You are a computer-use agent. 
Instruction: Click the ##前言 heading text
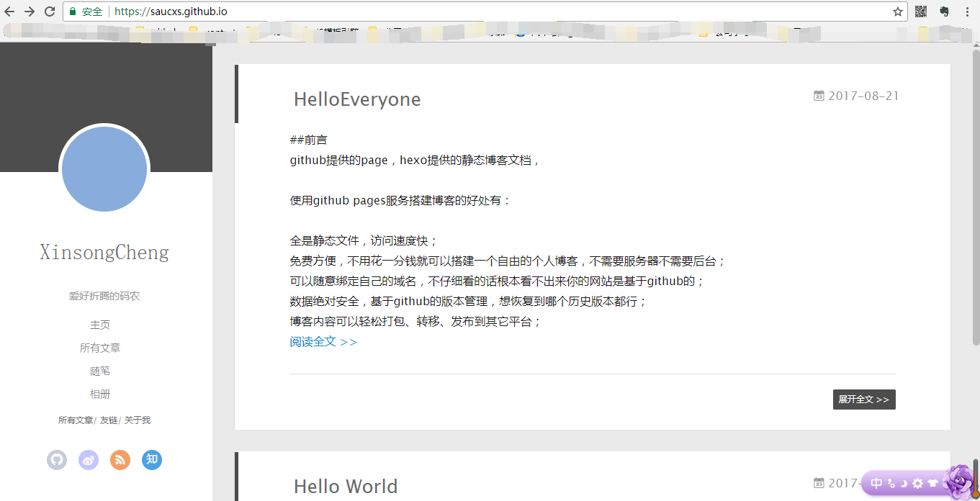309,140
